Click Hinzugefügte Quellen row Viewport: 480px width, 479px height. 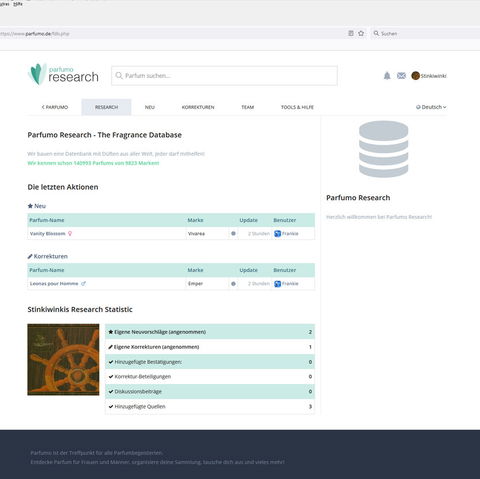(x=210, y=407)
